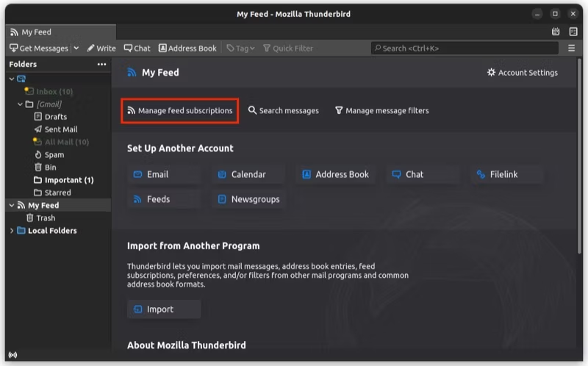The height and width of the screenshot is (366, 588).
Task: Collapse the [Gmail] folder
Action: 21,104
